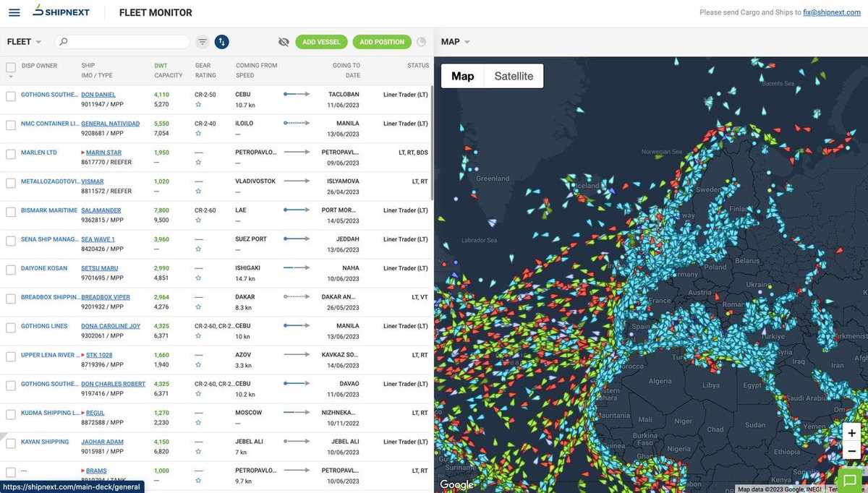Screen dimensions: 868x493
Task: Toggle the crossed-eye visibility icon
Action: (x=284, y=42)
